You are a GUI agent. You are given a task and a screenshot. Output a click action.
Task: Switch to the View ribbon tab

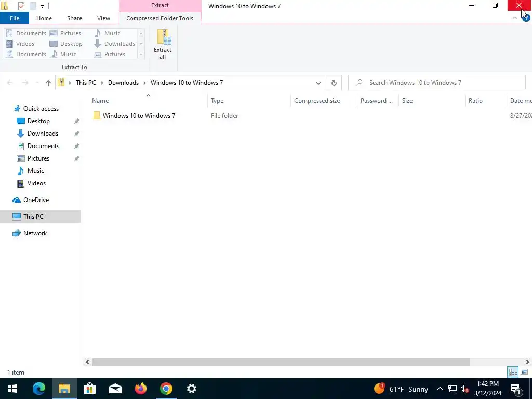click(103, 18)
